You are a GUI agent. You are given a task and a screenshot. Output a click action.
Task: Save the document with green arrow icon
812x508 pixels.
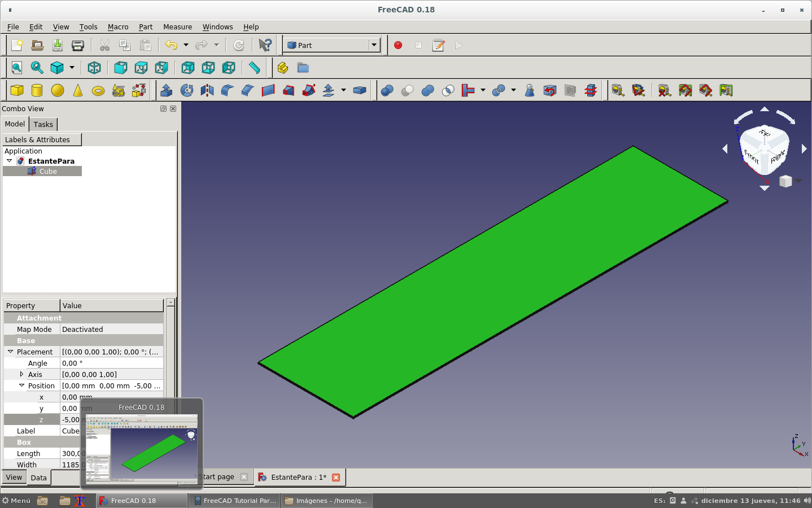pyautogui.click(x=58, y=45)
